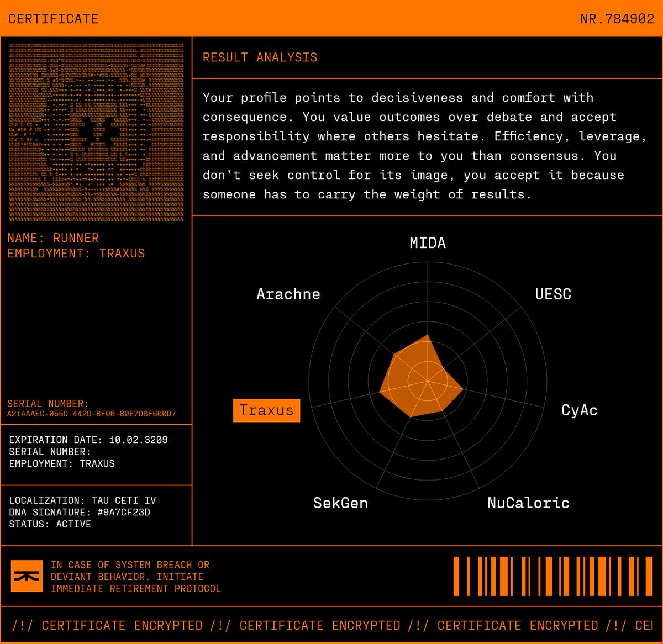Click the white SERIAL NUMBER: line
The image size is (663, 644).
point(50,452)
